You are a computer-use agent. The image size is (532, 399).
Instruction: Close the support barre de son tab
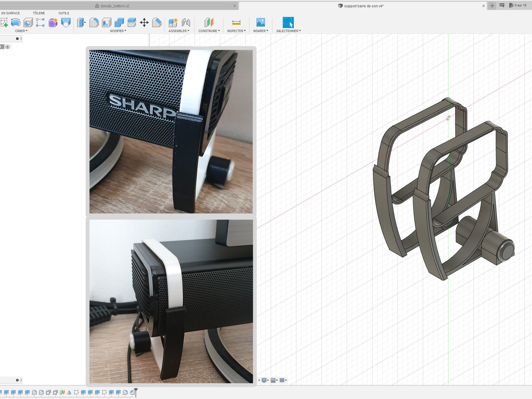click(x=484, y=6)
